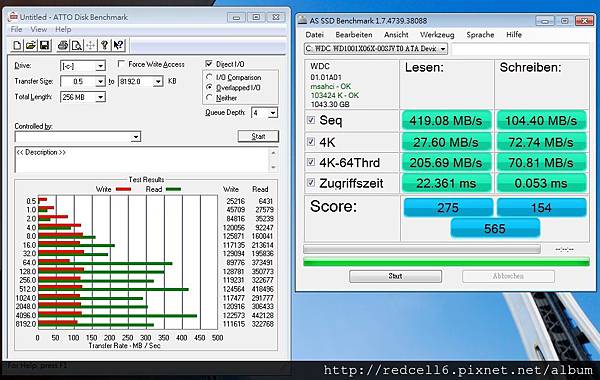600x380 pixels.
Task: Click the 4K read result 27.60 MB/s
Action: pyautogui.click(x=446, y=142)
